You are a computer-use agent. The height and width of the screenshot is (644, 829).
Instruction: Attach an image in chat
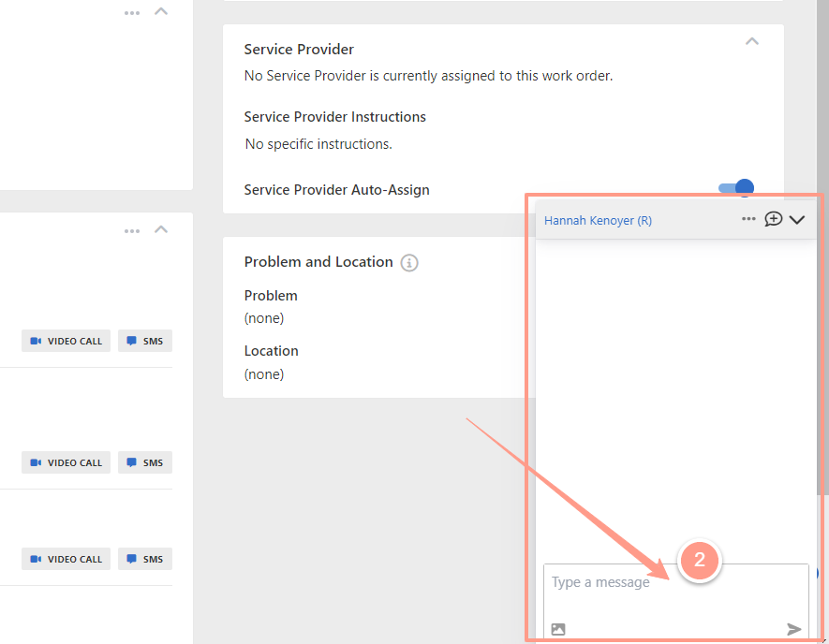coord(558,629)
